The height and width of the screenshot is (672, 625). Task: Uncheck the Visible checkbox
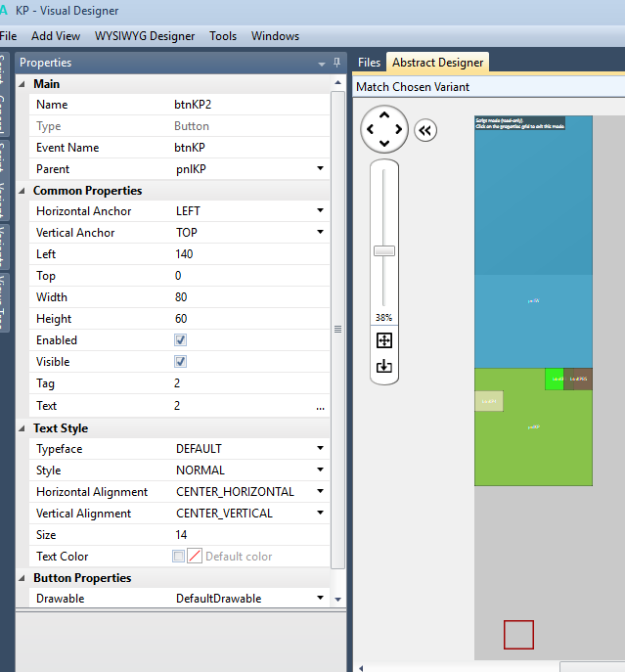pos(181,362)
